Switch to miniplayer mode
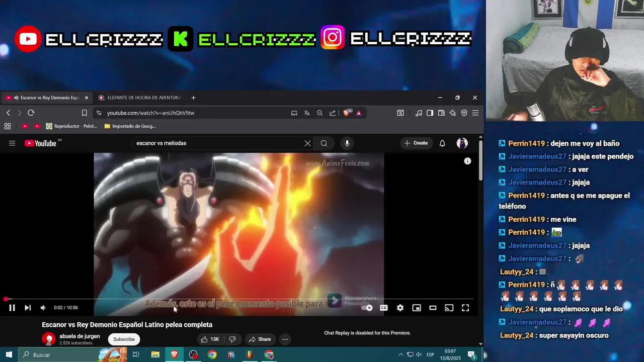This screenshot has width=644, height=362. coord(417,308)
